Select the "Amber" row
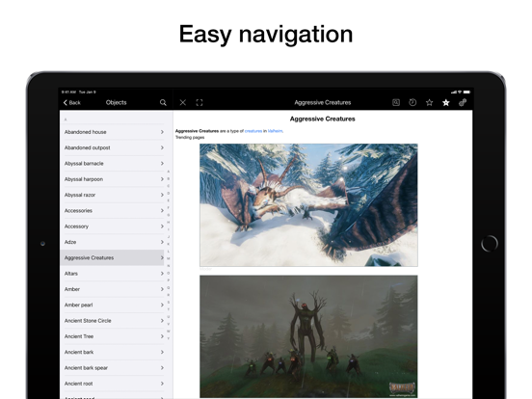Screen dimensions: 532x399 coord(112,289)
